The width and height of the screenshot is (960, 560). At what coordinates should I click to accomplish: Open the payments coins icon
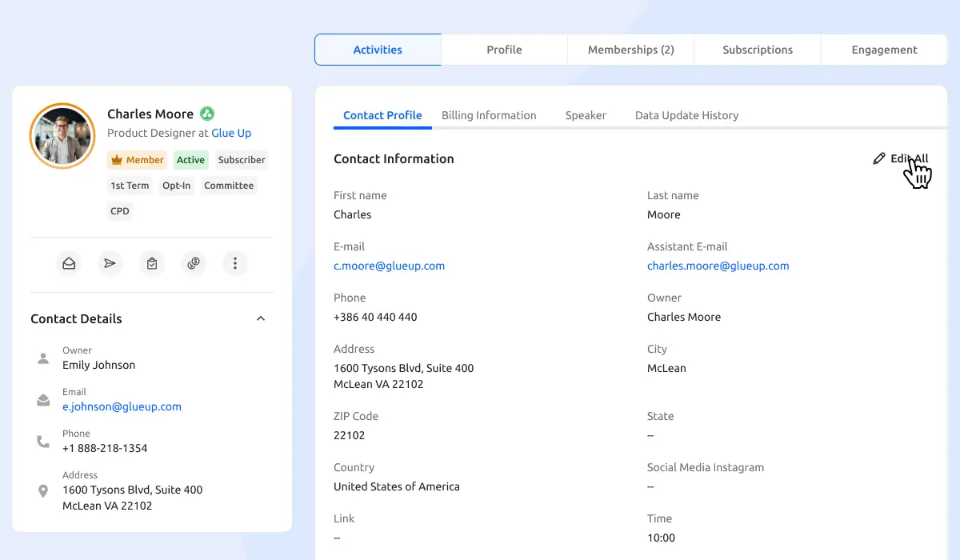point(194,263)
